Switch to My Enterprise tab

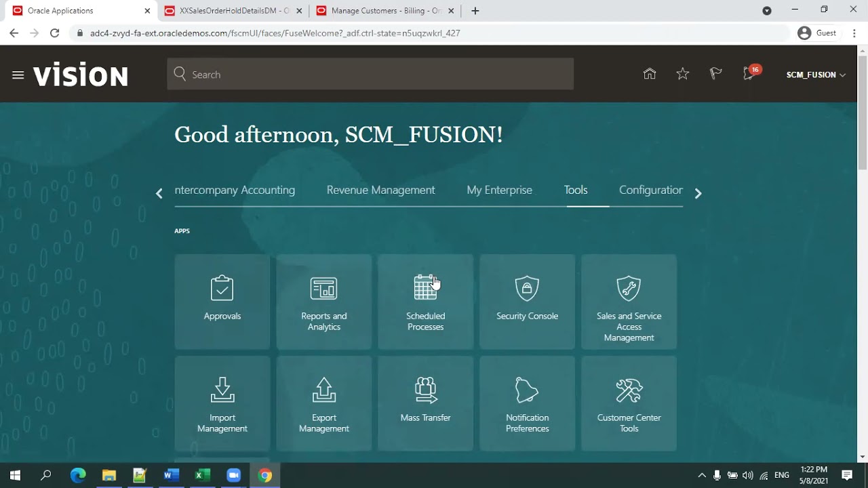[500, 190]
